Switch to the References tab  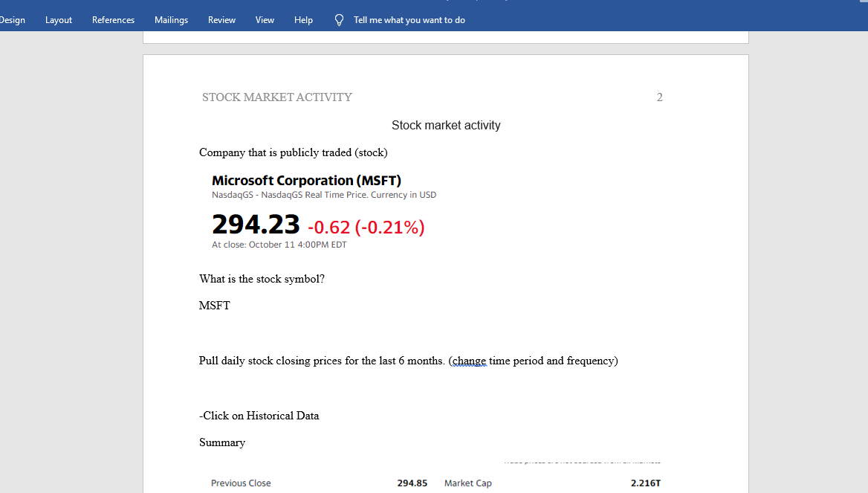point(113,20)
